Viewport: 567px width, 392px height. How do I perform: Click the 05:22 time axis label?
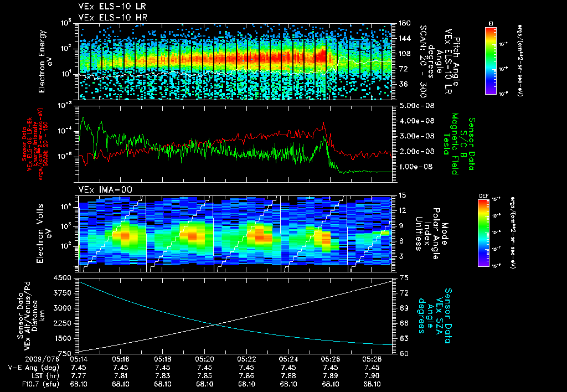(246, 359)
